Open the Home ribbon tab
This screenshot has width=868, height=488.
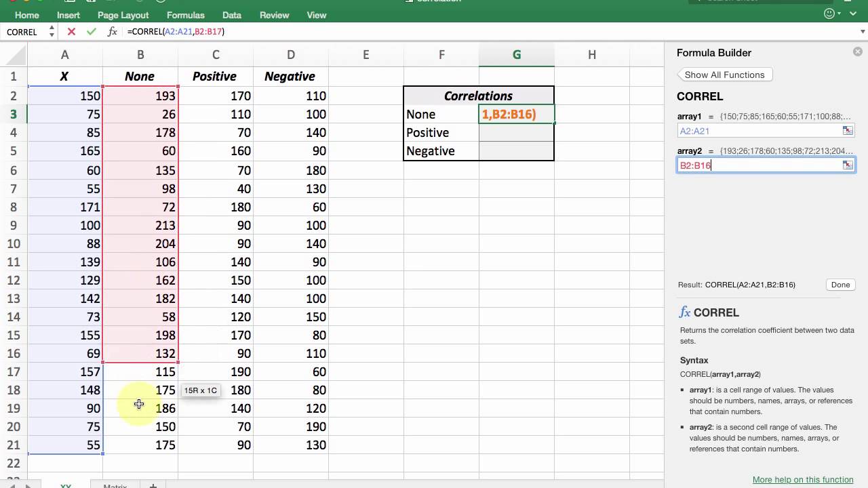27,15
